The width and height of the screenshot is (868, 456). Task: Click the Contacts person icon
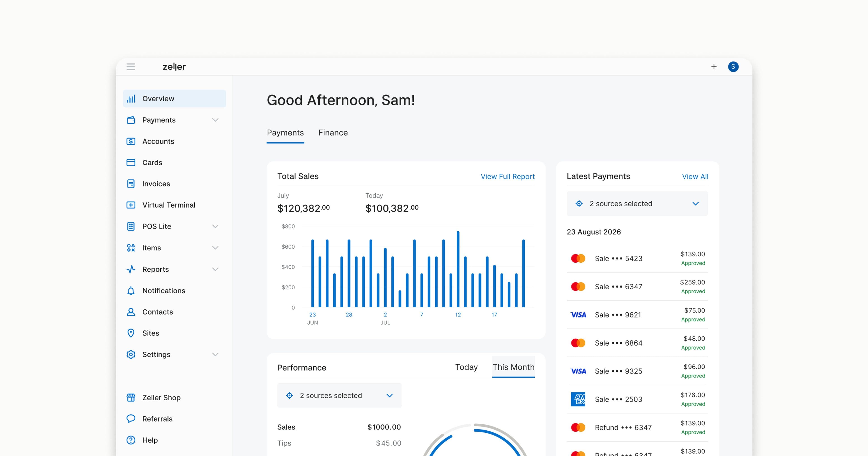click(x=131, y=312)
